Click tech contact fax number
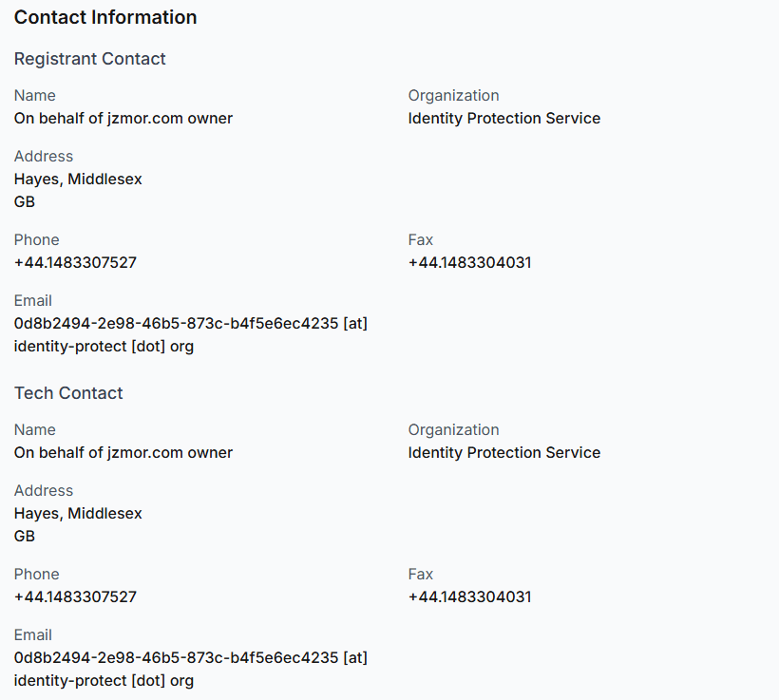This screenshot has height=700, width=779. [x=469, y=596]
